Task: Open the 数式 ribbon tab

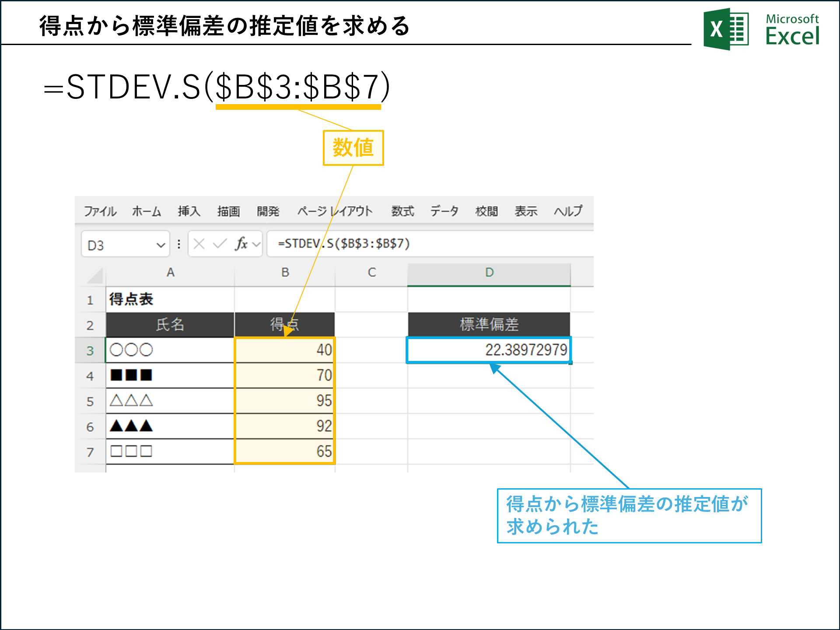Action: pos(402,211)
